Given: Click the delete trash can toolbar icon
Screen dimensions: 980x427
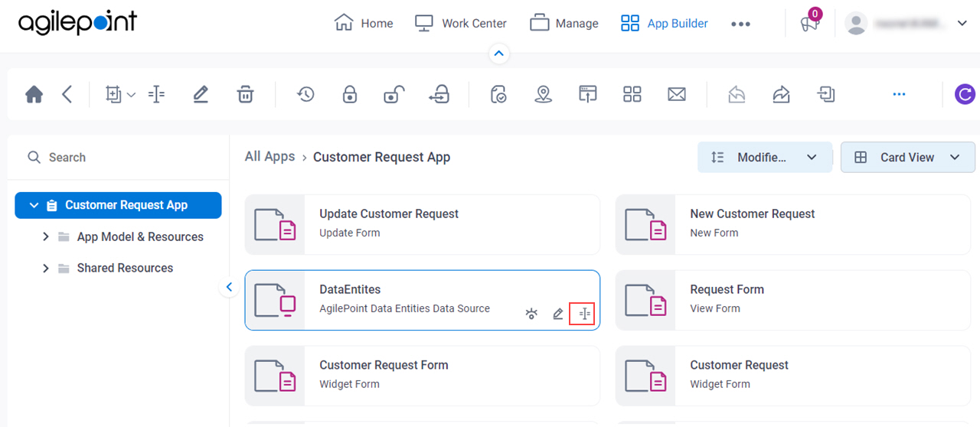Looking at the screenshot, I should coord(245,94).
